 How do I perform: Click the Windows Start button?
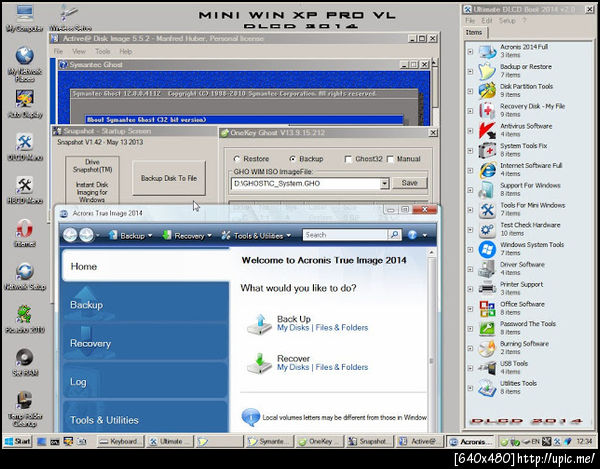point(17,441)
